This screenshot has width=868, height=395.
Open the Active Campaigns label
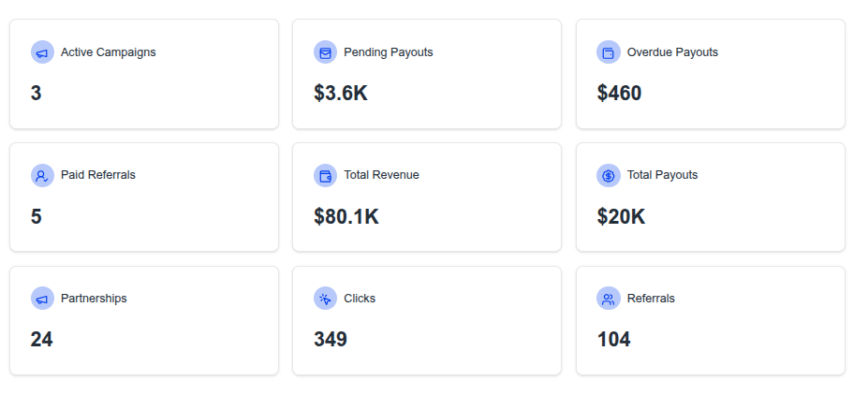tap(109, 52)
